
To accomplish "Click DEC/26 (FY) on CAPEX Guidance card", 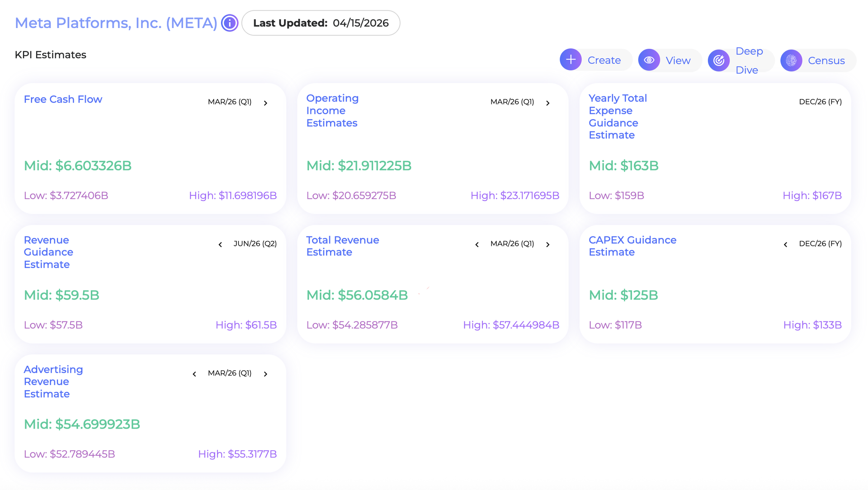I will (x=821, y=244).
